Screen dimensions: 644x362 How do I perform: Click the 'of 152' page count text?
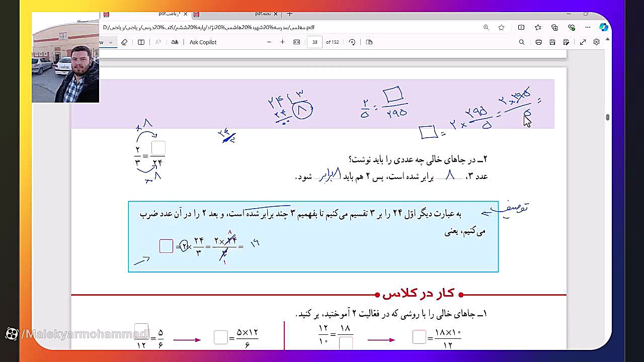[332, 42]
